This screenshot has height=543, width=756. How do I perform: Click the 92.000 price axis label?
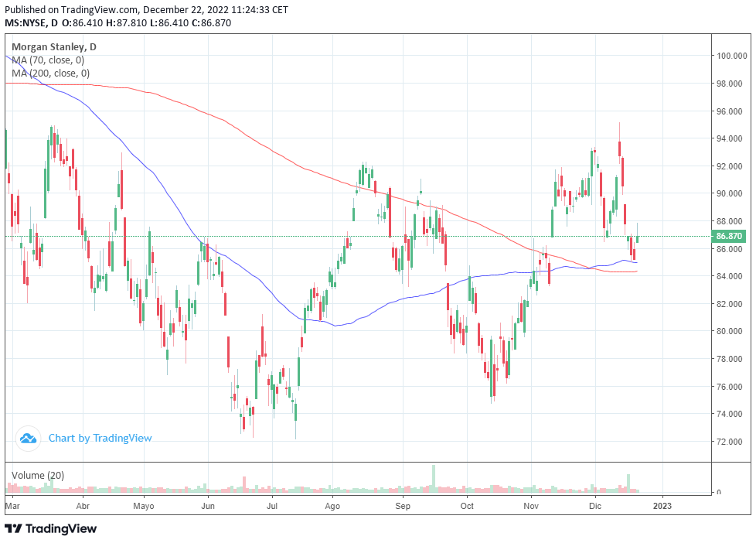730,166
